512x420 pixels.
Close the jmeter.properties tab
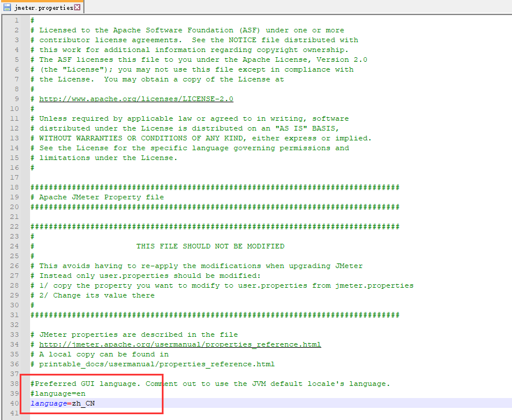(x=77, y=7)
